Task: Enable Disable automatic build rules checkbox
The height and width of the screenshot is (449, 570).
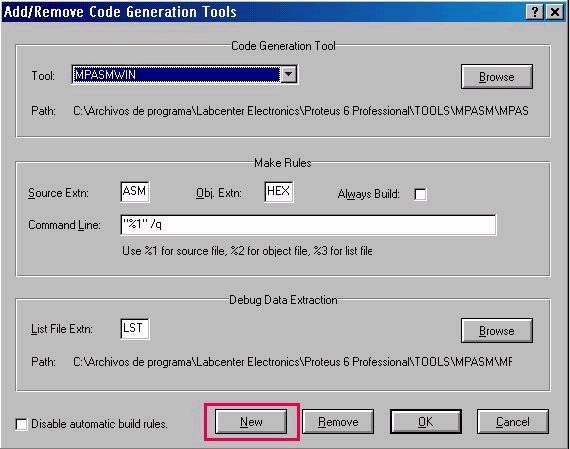Action: point(21,424)
